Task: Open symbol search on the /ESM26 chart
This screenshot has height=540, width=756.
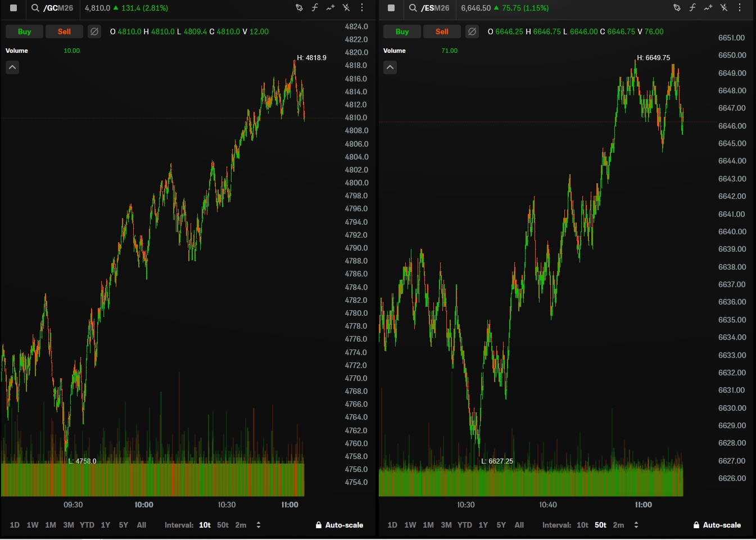Action: pos(413,8)
